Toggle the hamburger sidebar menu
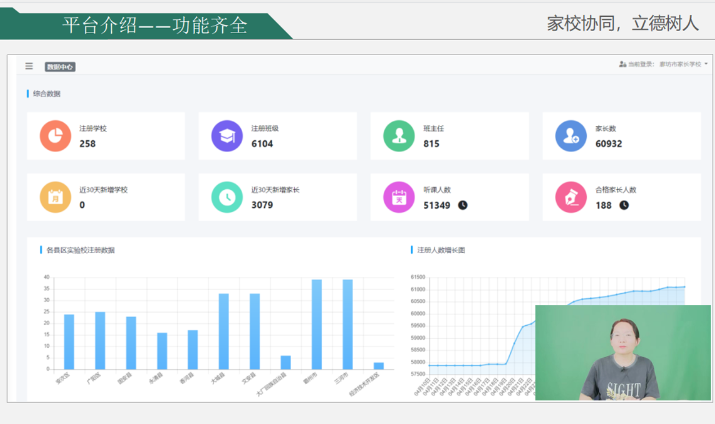This screenshot has width=715, height=424. [29, 66]
